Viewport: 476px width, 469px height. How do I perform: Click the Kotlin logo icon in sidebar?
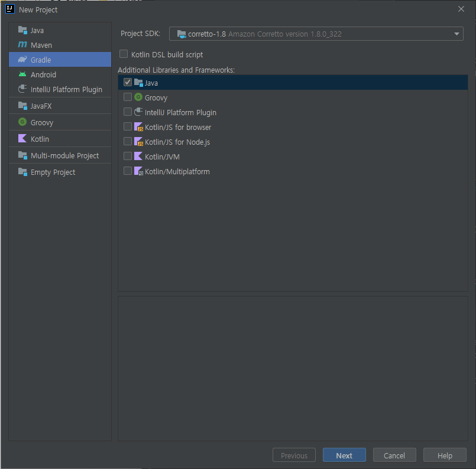[22, 139]
